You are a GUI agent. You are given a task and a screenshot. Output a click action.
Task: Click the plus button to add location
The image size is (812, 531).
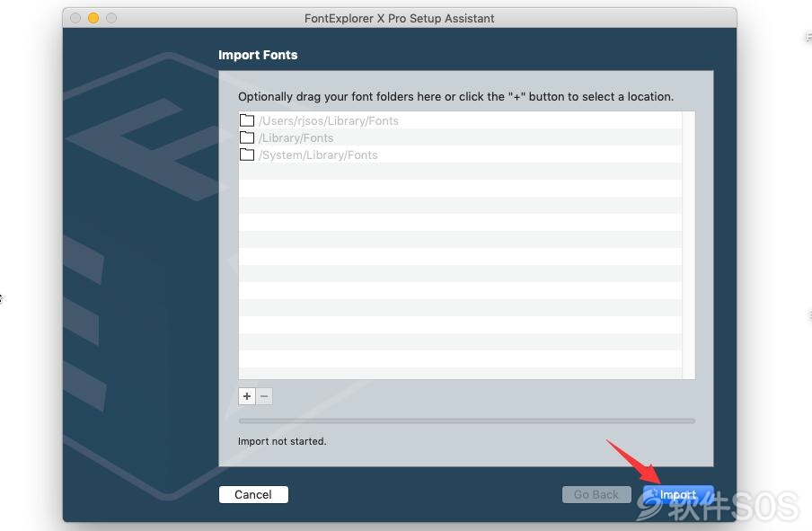247,396
